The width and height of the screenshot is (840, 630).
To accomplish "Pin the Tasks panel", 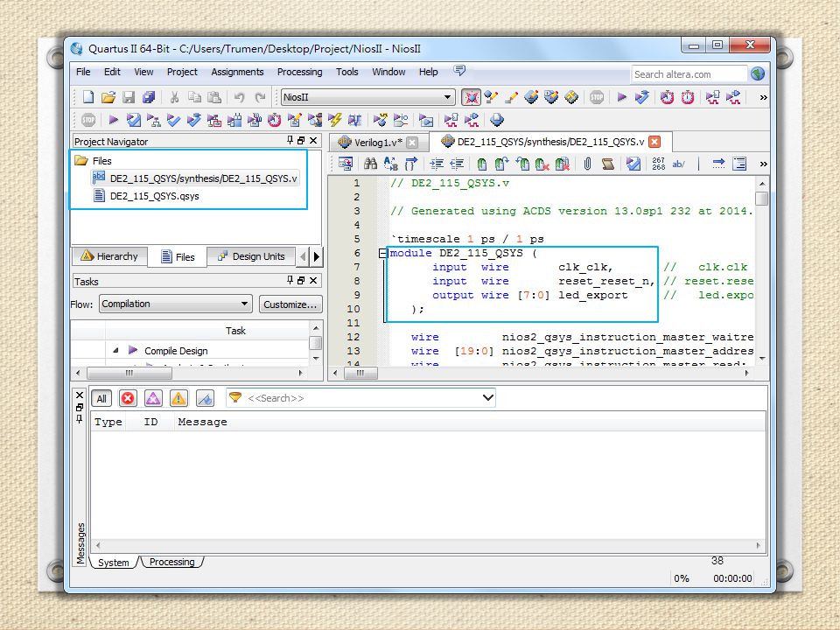I will [290, 280].
